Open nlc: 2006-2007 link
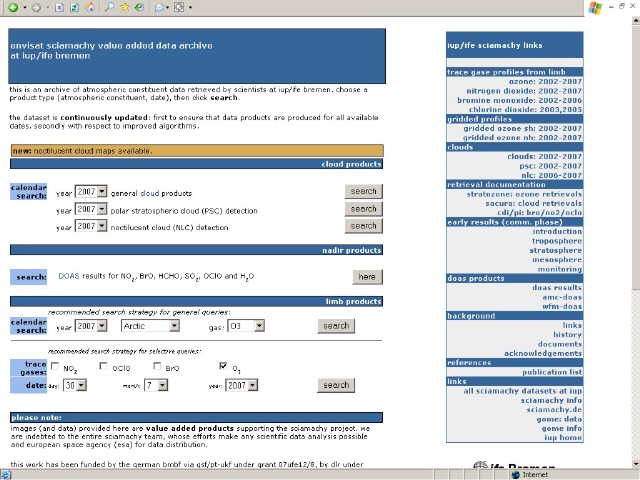The height and width of the screenshot is (480, 640). click(x=551, y=176)
